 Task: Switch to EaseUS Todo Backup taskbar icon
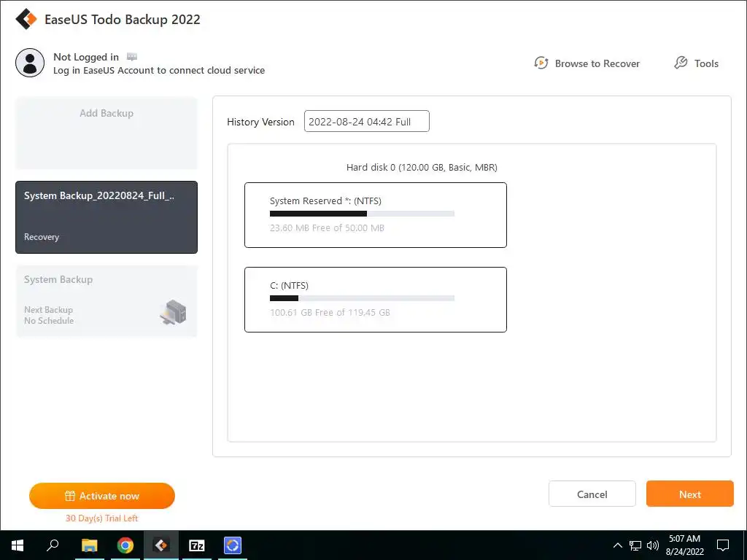[x=161, y=545]
